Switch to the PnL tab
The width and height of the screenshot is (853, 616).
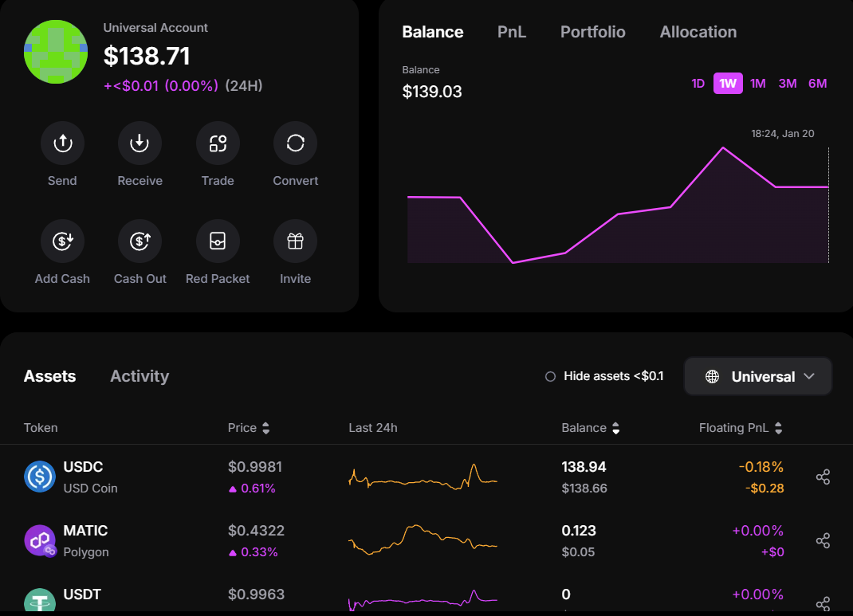(511, 32)
